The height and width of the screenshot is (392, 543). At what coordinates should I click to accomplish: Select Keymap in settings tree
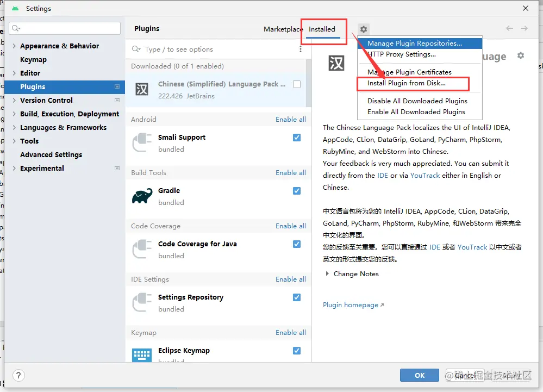33,60
